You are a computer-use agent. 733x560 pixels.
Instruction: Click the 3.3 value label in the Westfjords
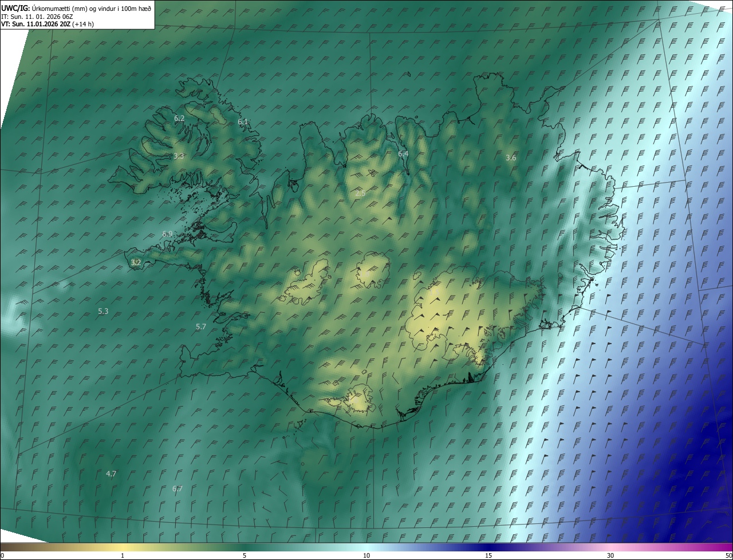[179, 156]
